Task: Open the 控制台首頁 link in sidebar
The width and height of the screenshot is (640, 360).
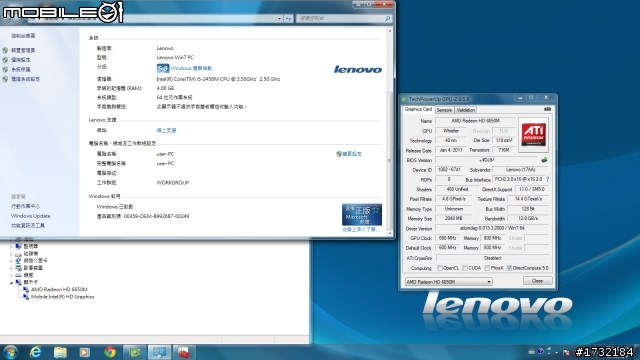Action: [x=23, y=36]
